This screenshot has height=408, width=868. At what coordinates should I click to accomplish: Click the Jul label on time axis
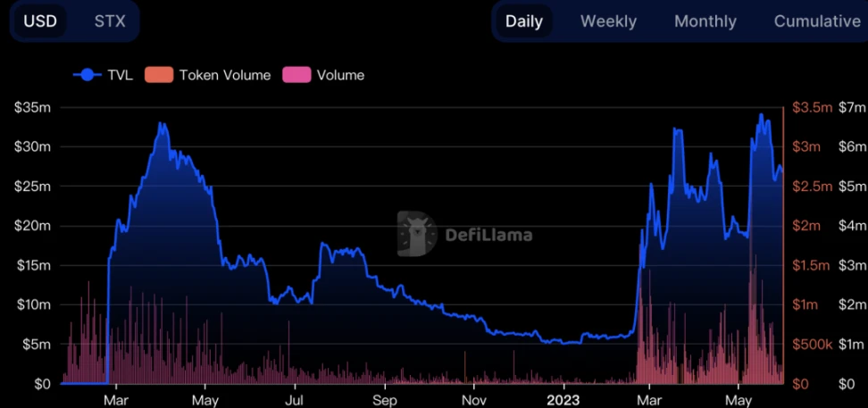click(x=295, y=399)
